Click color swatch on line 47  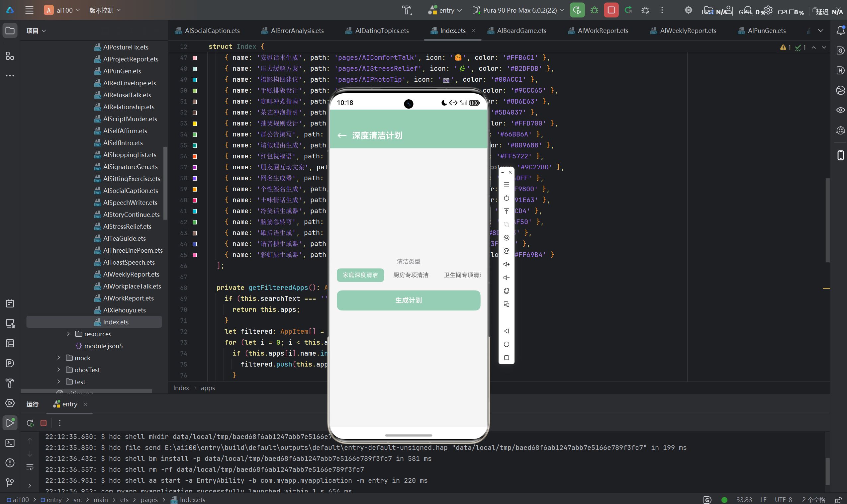point(195,58)
